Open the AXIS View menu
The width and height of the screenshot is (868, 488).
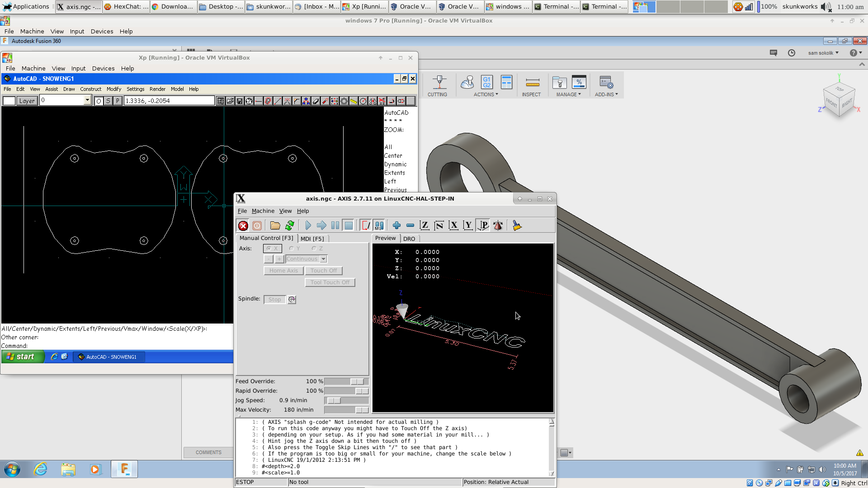285,211
